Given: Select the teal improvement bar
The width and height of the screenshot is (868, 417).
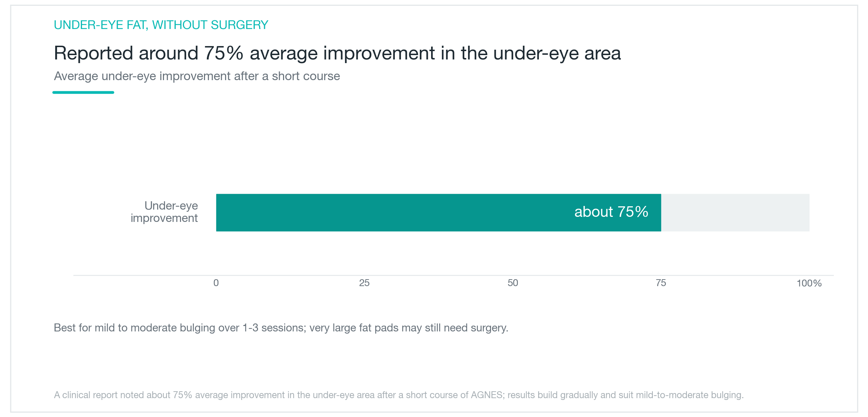Looking at the screenshot, I should (x=438, y=212).
